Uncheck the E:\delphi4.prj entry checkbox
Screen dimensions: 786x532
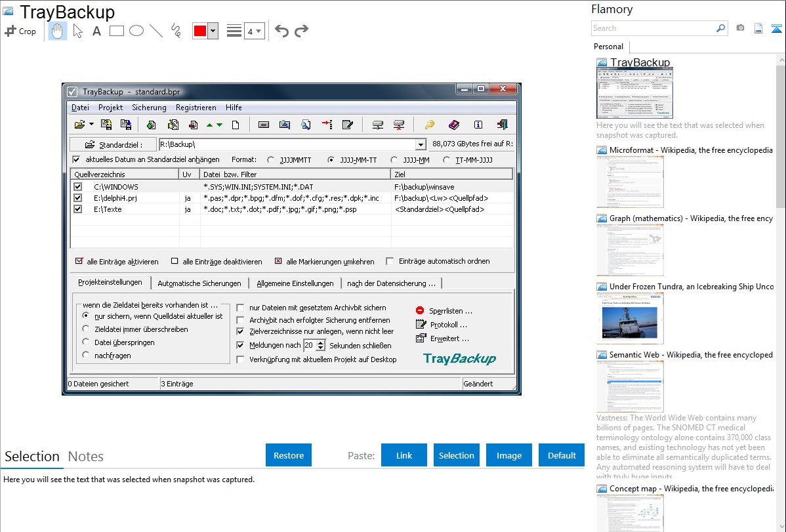pyautogui.click(x=77, y=197)
